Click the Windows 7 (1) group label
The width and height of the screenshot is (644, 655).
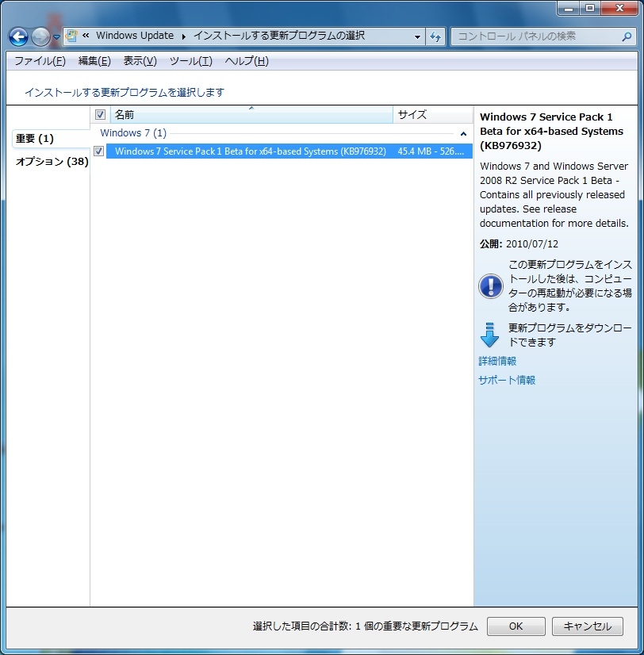133,133
